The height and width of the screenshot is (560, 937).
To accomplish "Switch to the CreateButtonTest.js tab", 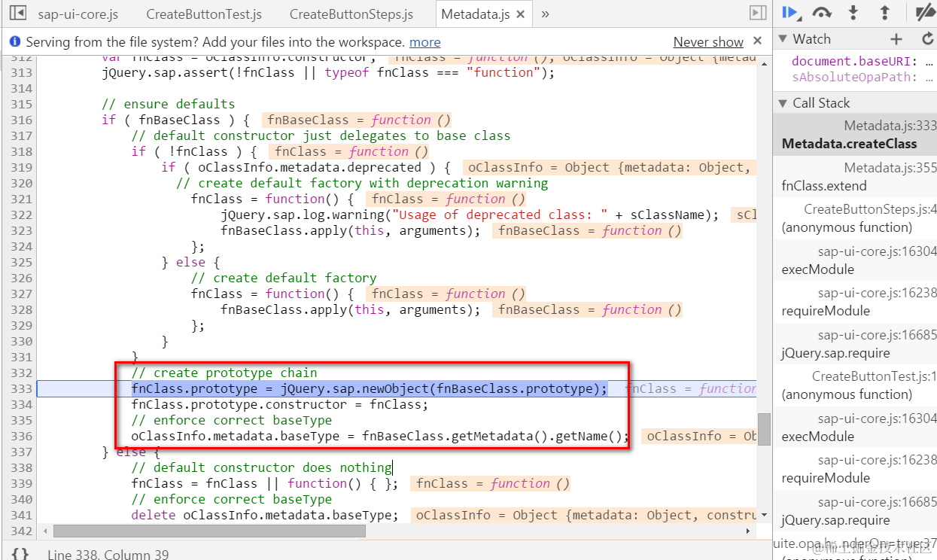I will pyautogui.click(x=204, y=14).
